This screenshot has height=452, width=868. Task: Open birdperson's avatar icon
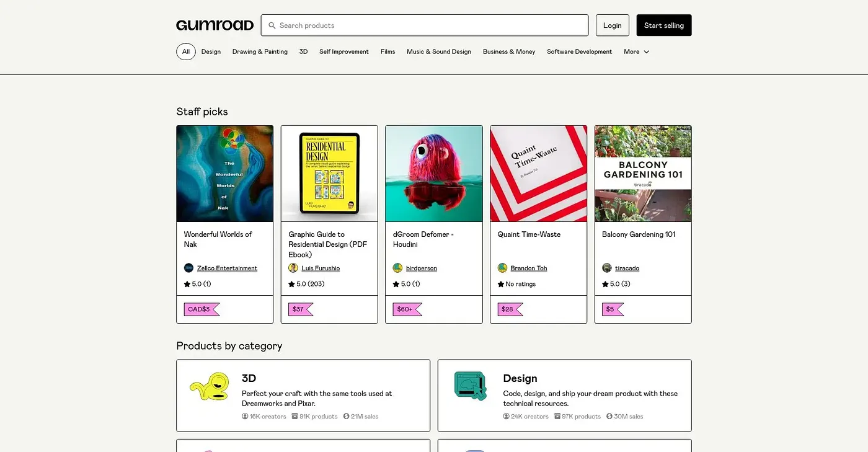tap(398, 268)
